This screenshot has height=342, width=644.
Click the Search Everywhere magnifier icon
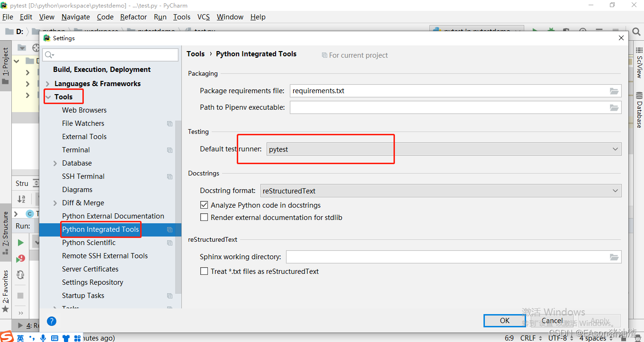pos(636,32)
